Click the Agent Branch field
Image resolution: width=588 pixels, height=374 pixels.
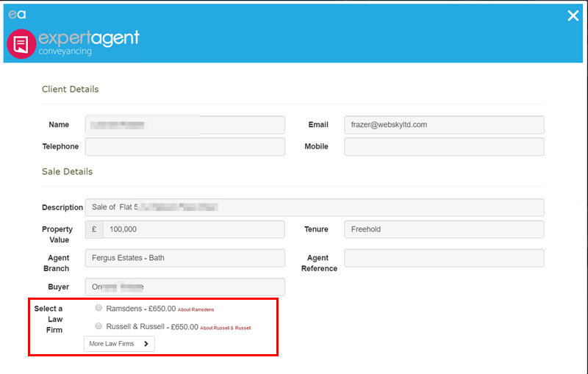point(185,258)
